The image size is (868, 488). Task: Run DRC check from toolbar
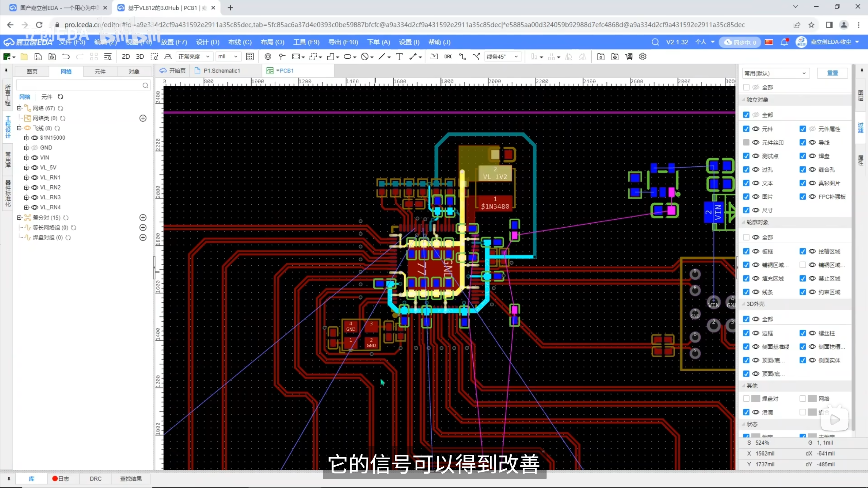pos(448,57)
